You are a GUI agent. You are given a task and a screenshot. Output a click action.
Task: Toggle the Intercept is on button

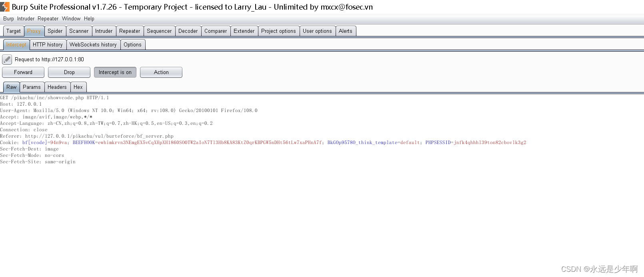point(115,72)
